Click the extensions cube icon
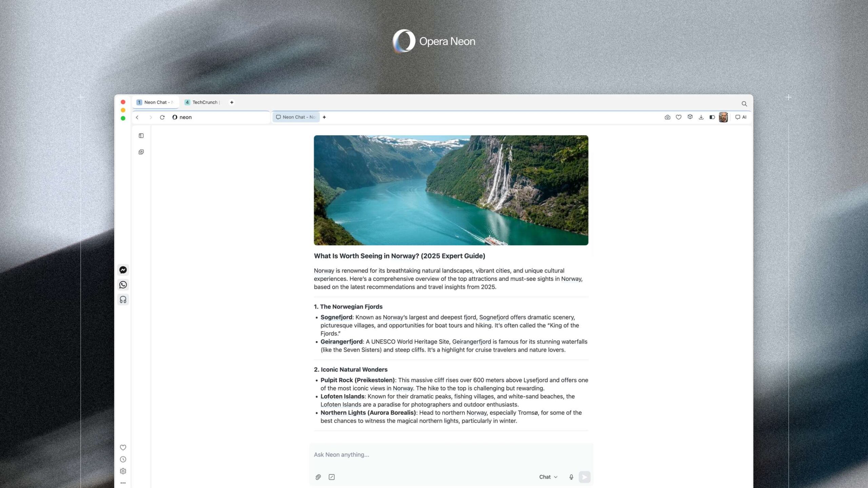Viewport: 868px width, 488px height. [690, 117]
